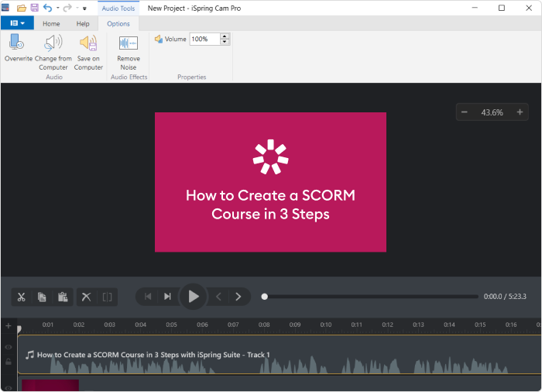542x392 pixels.
Task: Cut selection with scissors icon
Action: tap(22, 297)
